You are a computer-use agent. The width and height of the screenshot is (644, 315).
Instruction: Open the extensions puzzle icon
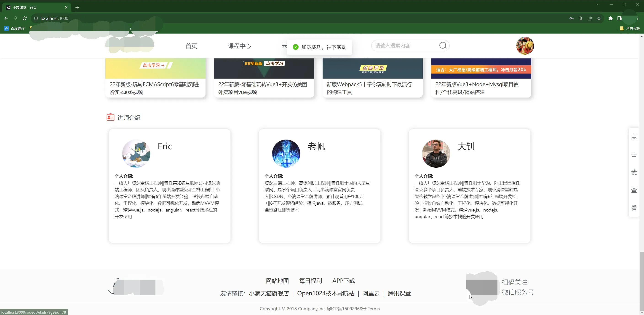pos(610,18)
